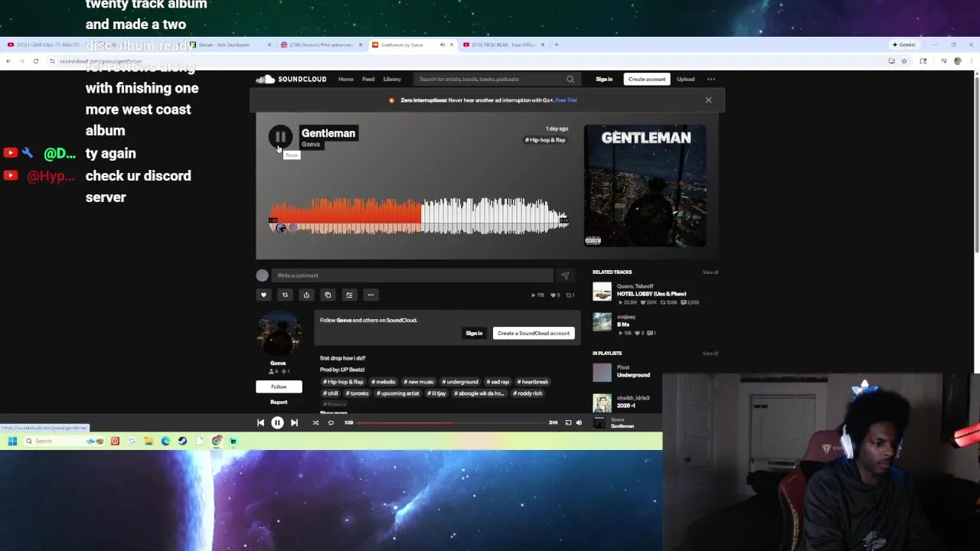Click the cast icon in bottom player
This screenshot has height=551, width=980.
click(568, 422)
